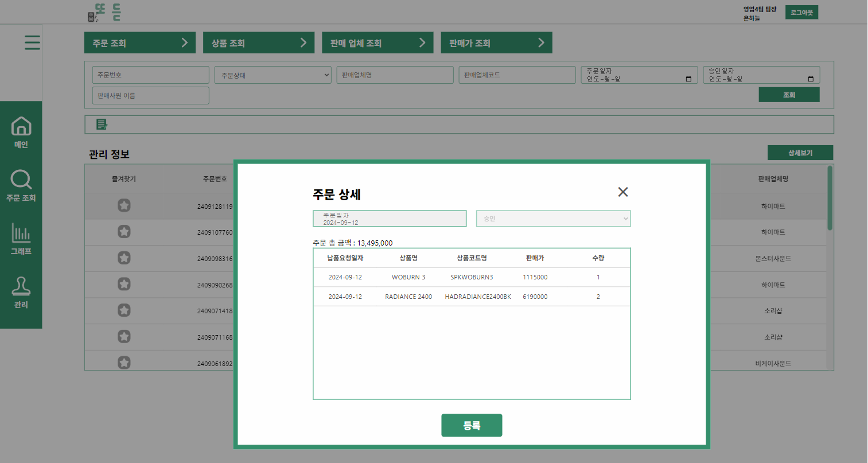Click the 수량 column header
Viewport: 868px width, 463px height.
(x=598, y=258)
